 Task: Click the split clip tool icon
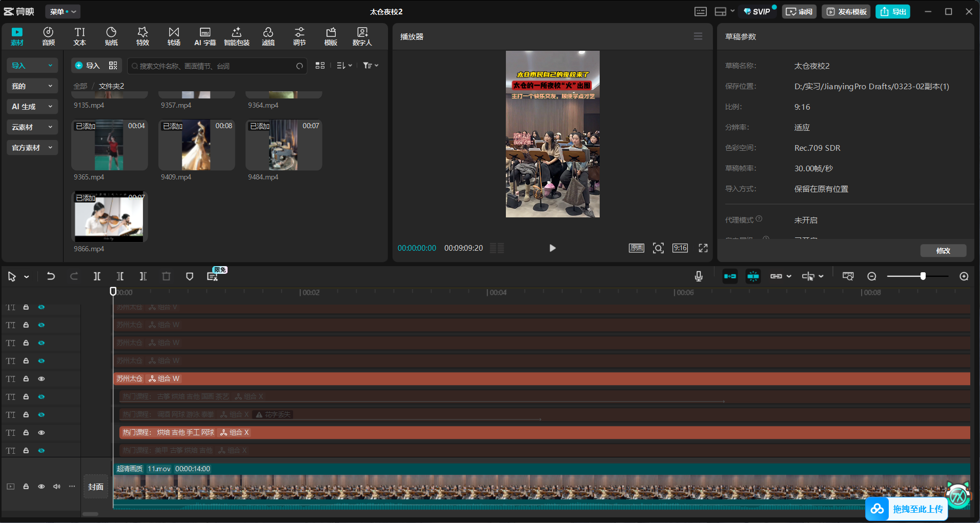[x=97, y=276]
